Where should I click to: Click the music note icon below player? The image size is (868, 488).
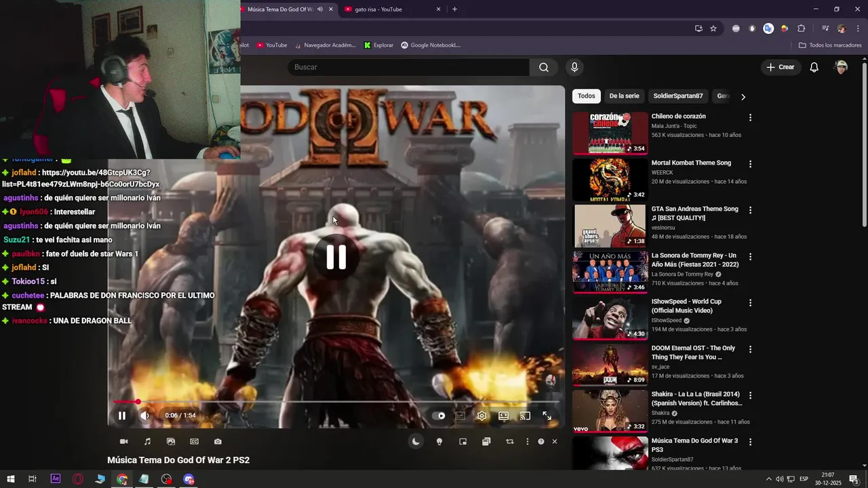(147, 441)
